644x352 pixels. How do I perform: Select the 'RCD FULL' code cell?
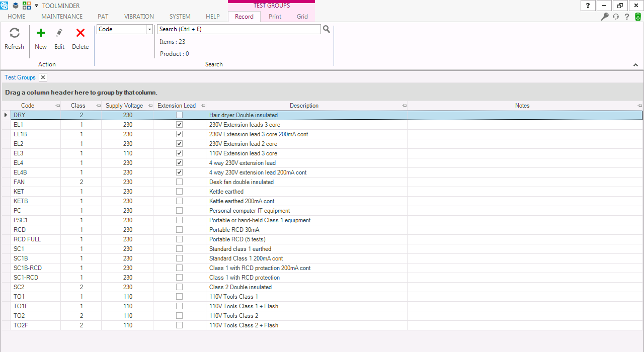pyautogui.click(x=35, y=239)
